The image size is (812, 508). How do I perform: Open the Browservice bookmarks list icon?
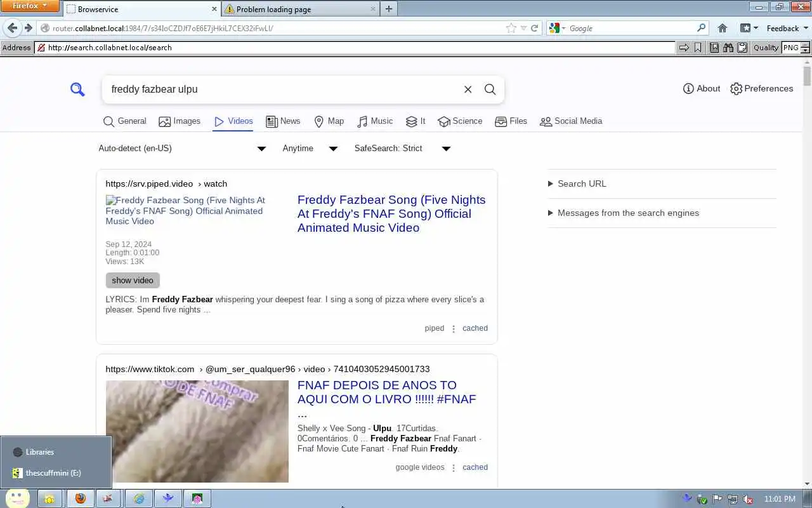click(x=714, y=48)
